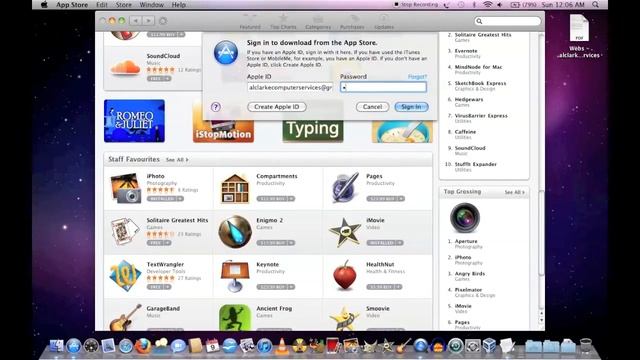Click Stop Recording in the menu bar
Viewport: 640px width, 360px height.
(416, 5)
